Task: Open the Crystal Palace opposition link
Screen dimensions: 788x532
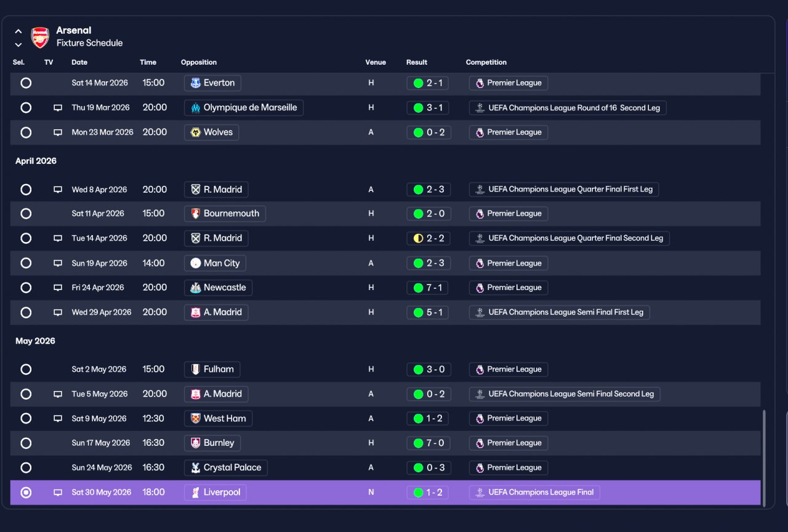Action: (226, 467)
